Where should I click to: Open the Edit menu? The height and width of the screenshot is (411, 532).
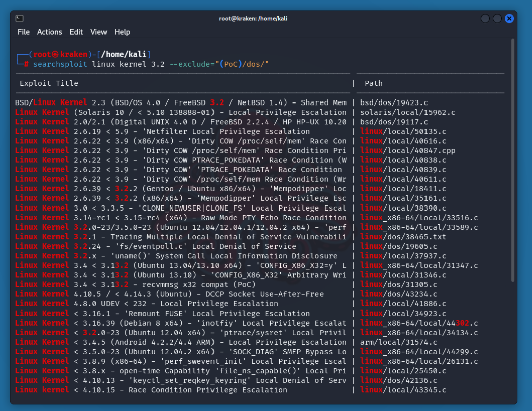(76, 32)
